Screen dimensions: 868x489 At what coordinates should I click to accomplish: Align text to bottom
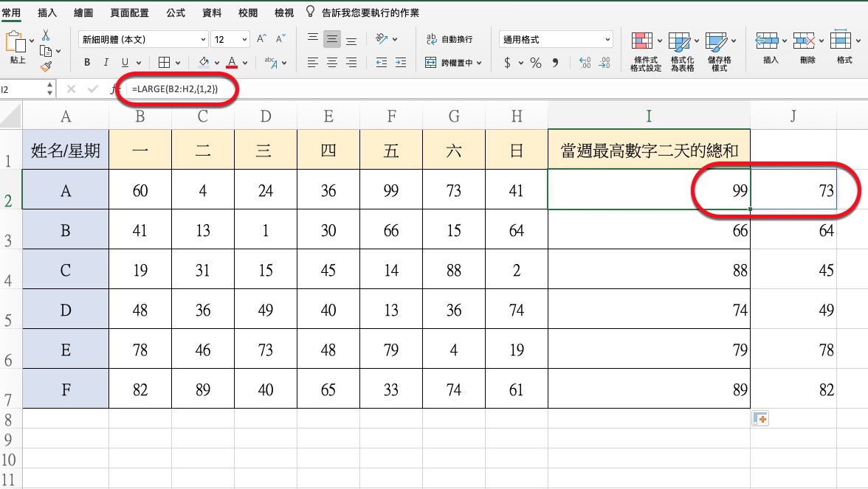(351, 40)
